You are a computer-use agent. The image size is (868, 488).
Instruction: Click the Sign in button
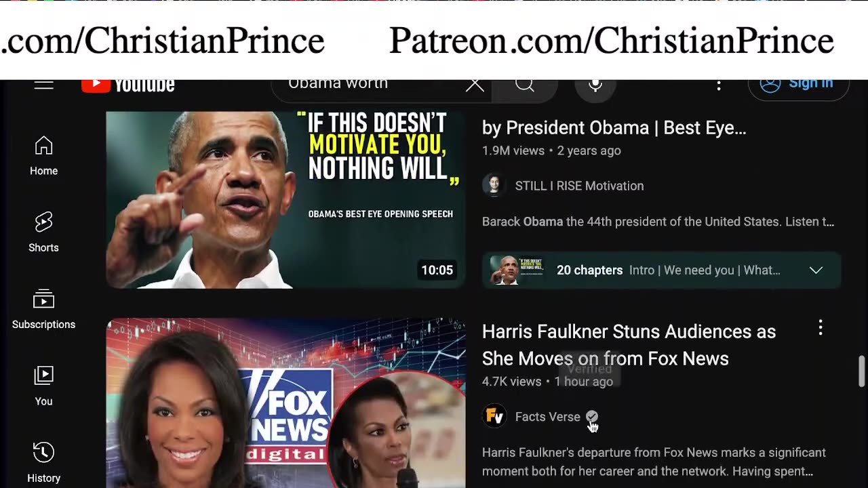[798, 85]
